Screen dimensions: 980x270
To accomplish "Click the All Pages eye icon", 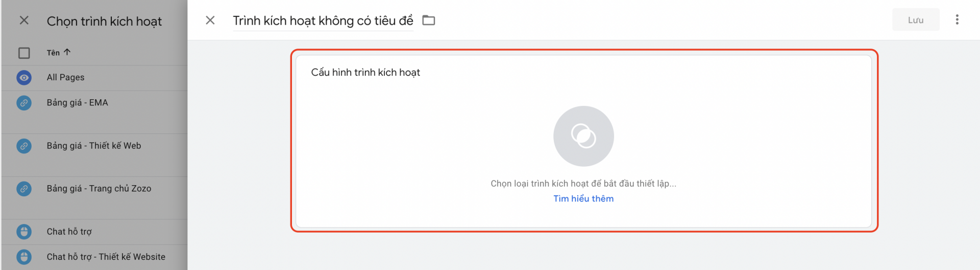I will tap(24, 78).
